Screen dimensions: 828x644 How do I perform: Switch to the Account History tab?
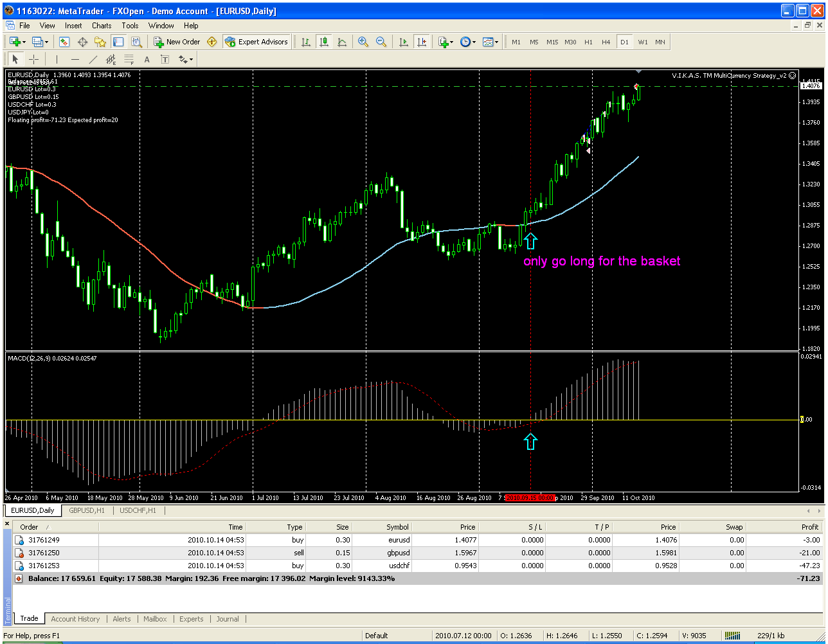coord(75,619)
